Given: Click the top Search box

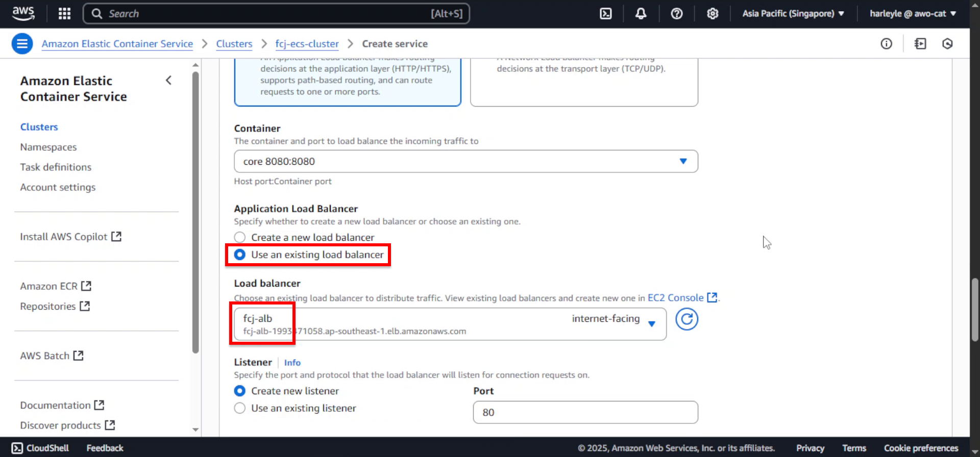Looking at the screenshot, I should [276, 14].
